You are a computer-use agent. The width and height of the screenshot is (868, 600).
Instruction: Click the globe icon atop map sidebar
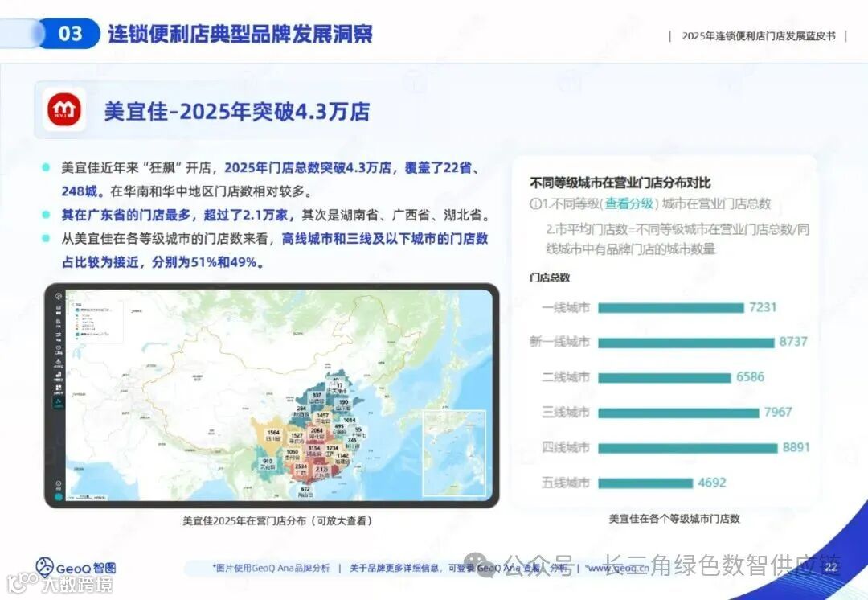click(58, 296)
